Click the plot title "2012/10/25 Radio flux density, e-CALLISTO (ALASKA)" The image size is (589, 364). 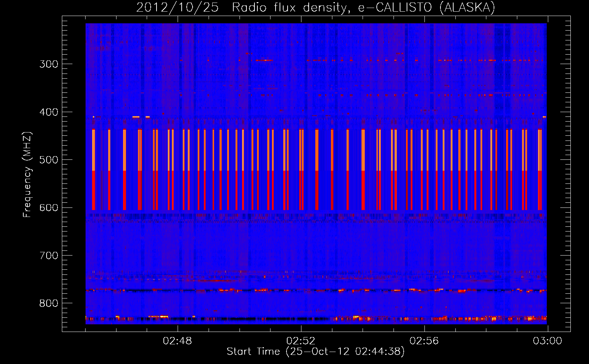point(316,7)
